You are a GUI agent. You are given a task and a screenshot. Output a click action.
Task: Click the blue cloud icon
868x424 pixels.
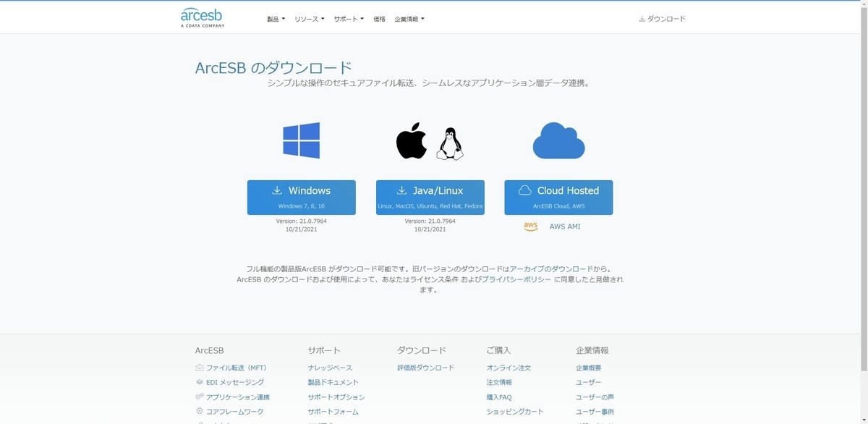[x=558, y=140]
